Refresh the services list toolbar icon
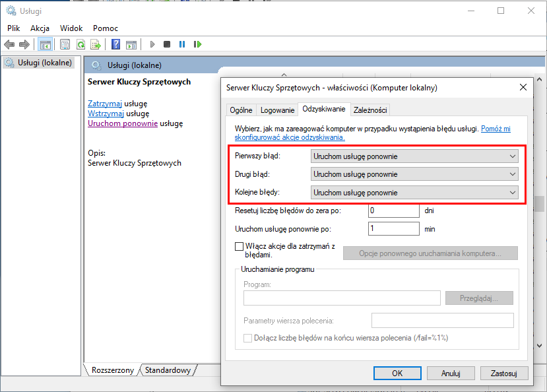 (x=81, y=44)
